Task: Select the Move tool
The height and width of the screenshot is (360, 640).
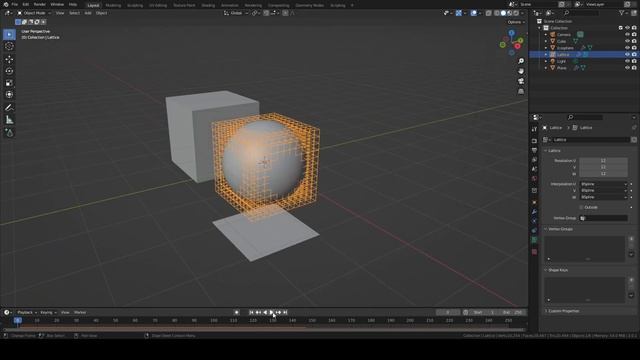Action: (9, 60)
